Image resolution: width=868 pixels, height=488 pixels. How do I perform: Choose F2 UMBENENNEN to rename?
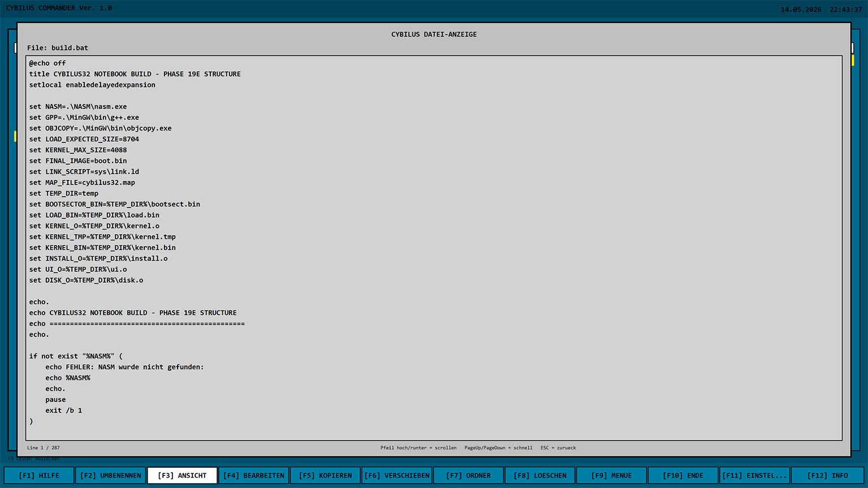(111, 476)
